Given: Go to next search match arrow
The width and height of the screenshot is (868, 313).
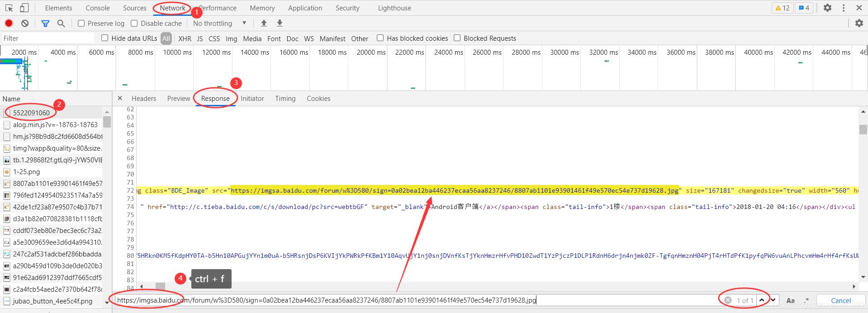Looking at the screenshot, I should (773, 300).
